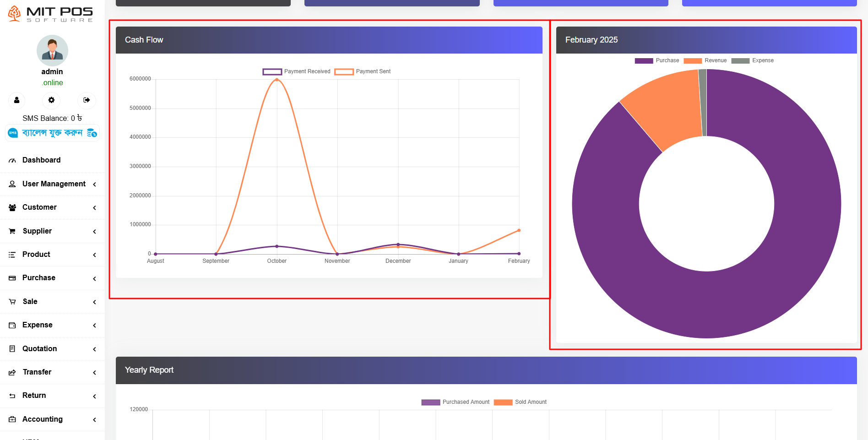Toggle Payment Received legend in Cash Flow
The width and height of the screenshot is (868, 440).
(x=297, y=71)
